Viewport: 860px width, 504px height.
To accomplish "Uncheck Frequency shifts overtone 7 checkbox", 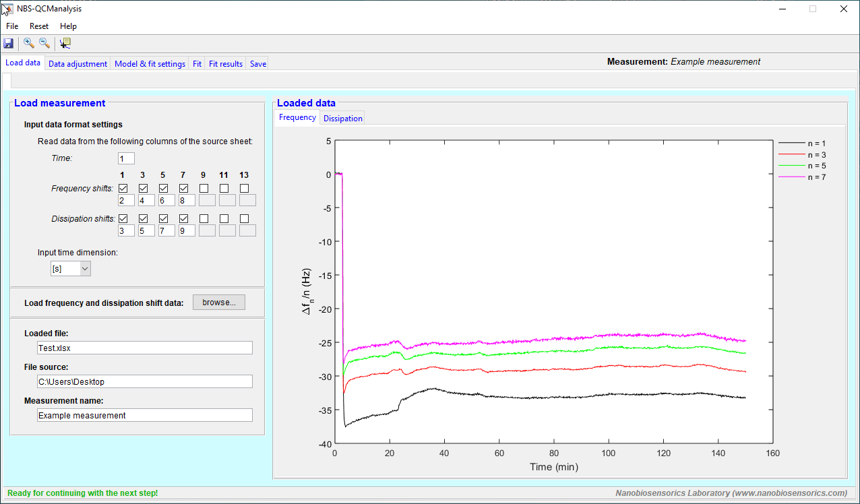I will (x=183, y=189).
